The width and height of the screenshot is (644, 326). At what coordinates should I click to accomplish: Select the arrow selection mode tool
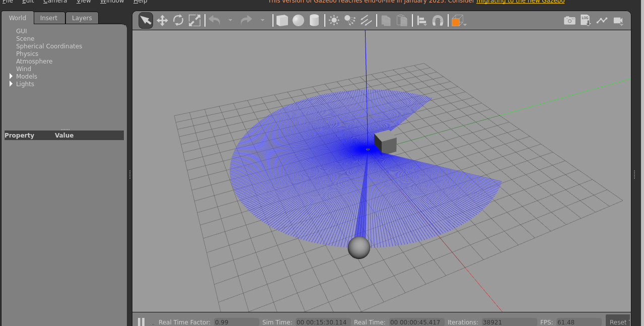(x=146, y=20)
